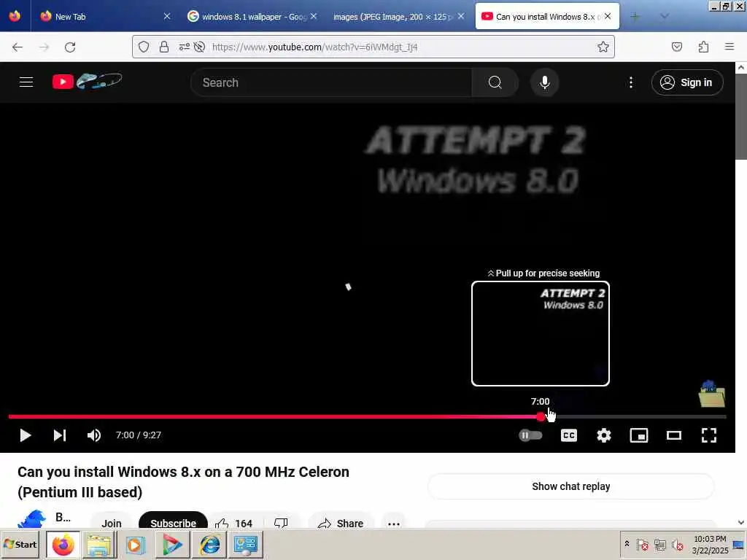
Task: Toggle the autoplay switch
Action: (530, 435)
